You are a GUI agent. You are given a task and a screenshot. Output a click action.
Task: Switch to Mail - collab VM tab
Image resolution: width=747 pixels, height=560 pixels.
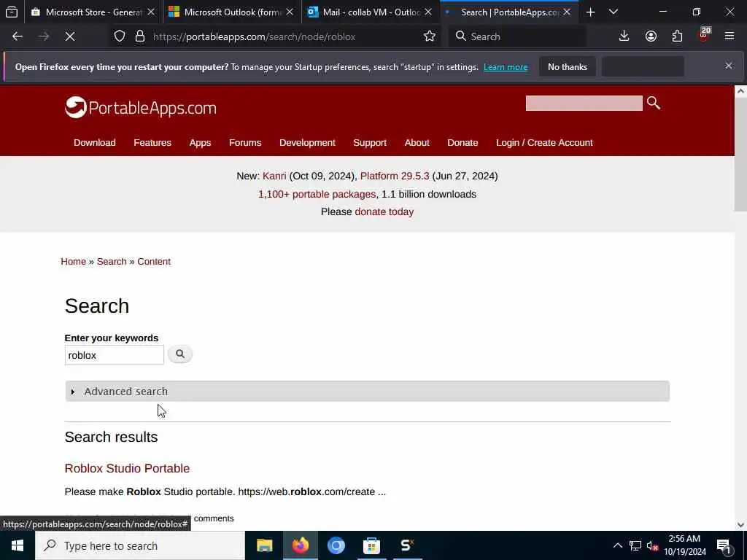[371, 12]
